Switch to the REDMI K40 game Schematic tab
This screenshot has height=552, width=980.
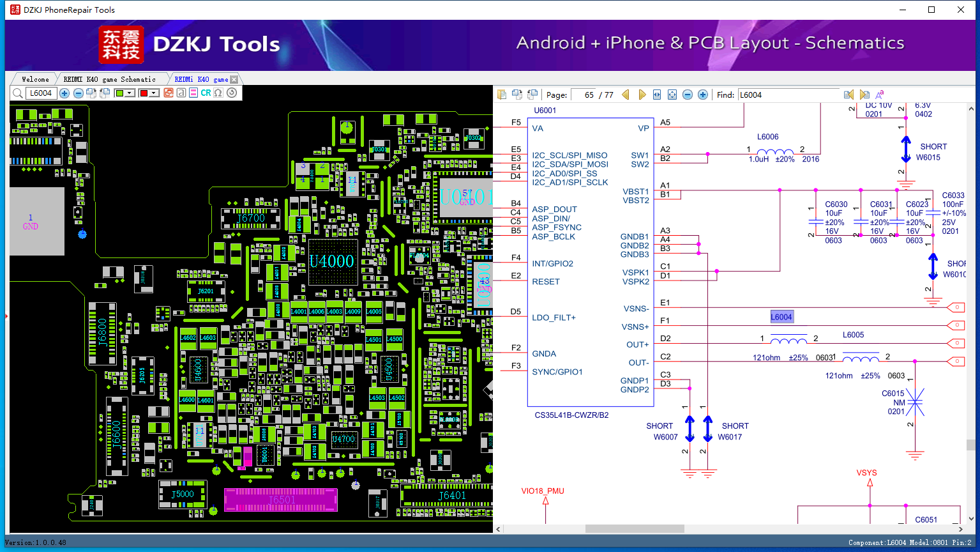(x=109, y=79)
